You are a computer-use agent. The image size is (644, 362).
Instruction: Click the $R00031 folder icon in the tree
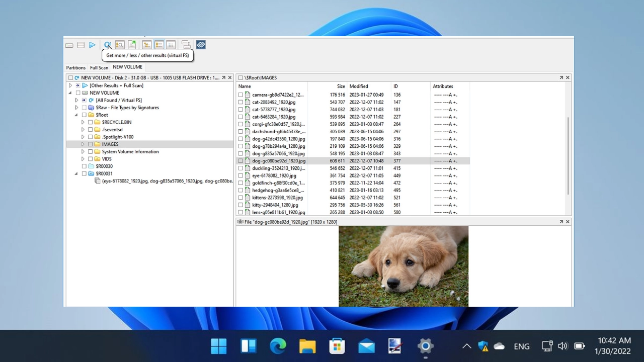[x=91, y=173]
